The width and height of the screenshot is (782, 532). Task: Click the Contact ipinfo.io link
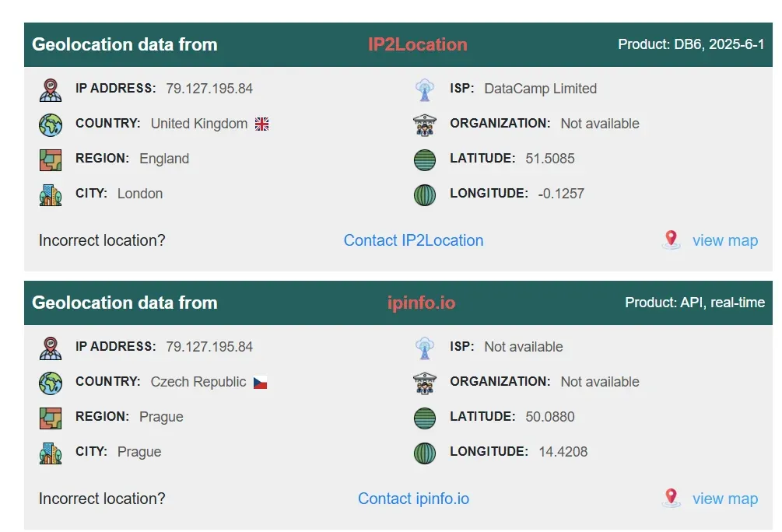coord(413,499)
